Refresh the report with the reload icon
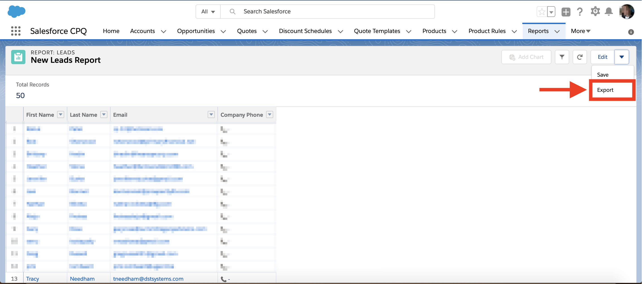The height and width of the screenshot is (284, 644). (580, 57)
